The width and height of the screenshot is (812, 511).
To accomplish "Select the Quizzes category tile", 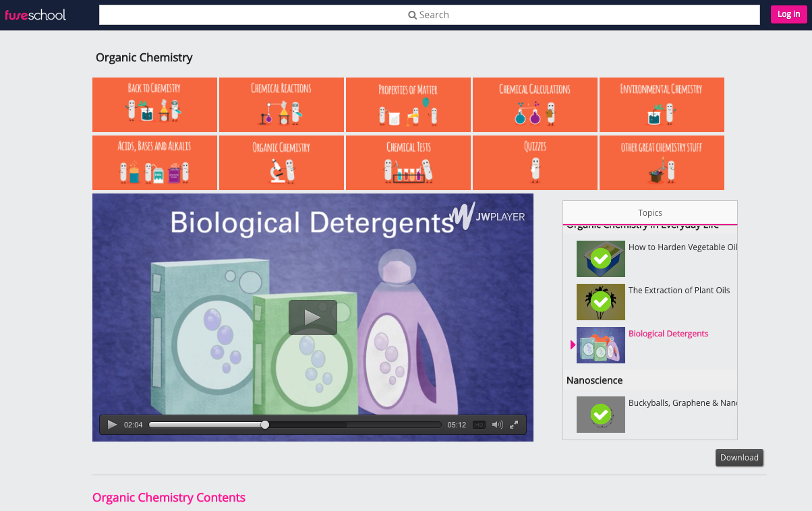I will click(535, 162).
